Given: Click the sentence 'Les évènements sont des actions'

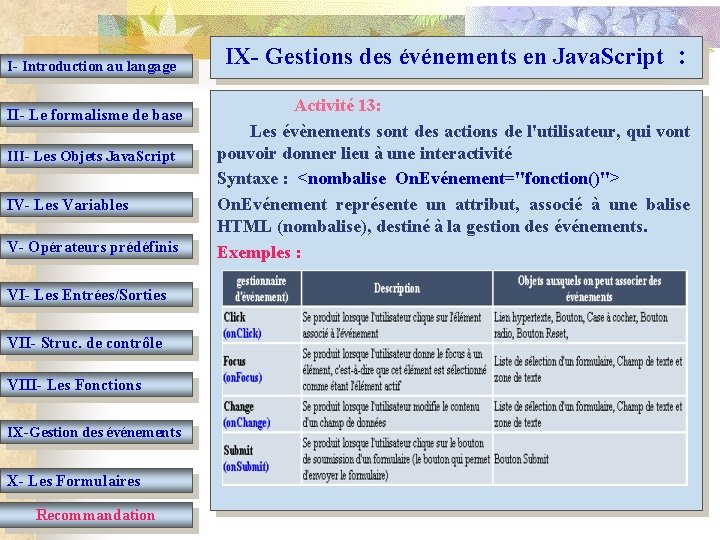Looking at the screenshot, I should (x=453, y=142).
